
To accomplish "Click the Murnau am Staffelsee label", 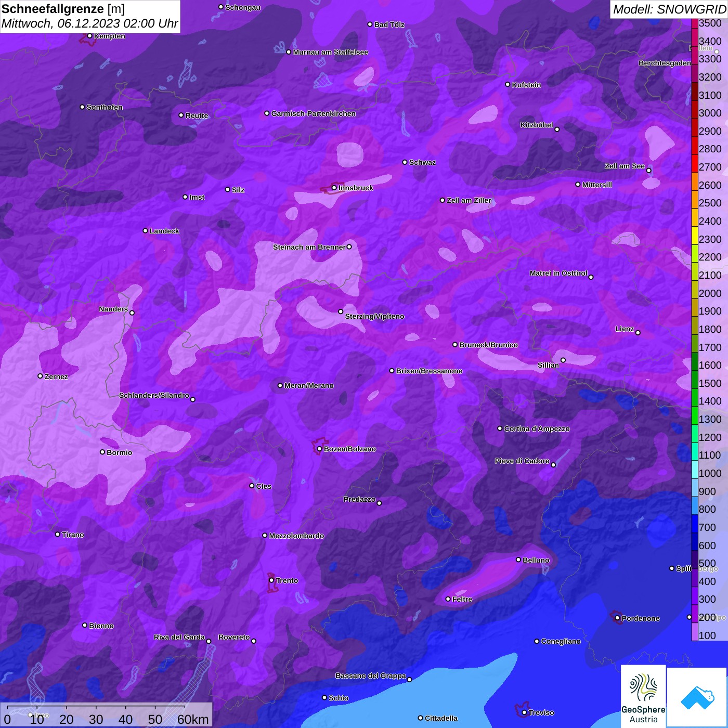I will click(330, 52).
